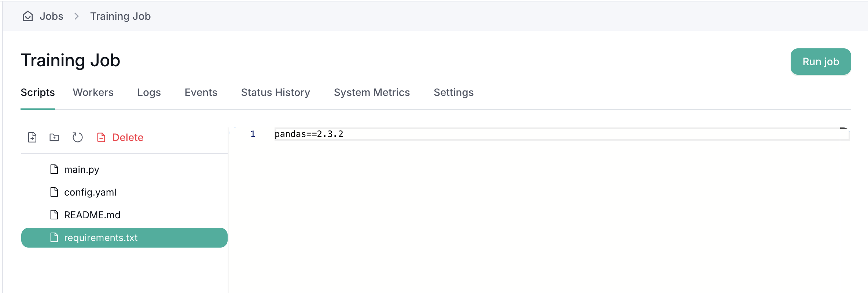
Task: Open the Logs tab
Action: 149,92
